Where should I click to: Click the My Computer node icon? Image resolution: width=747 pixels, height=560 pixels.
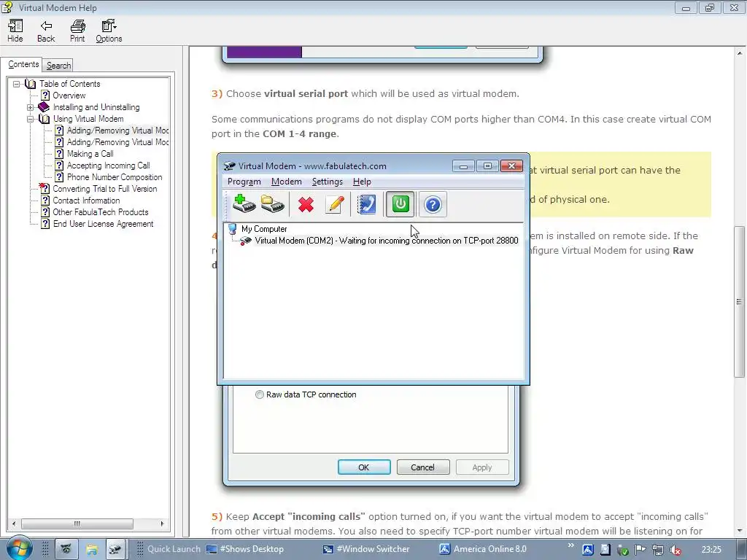pyautogui.click(x=233, y=229)
